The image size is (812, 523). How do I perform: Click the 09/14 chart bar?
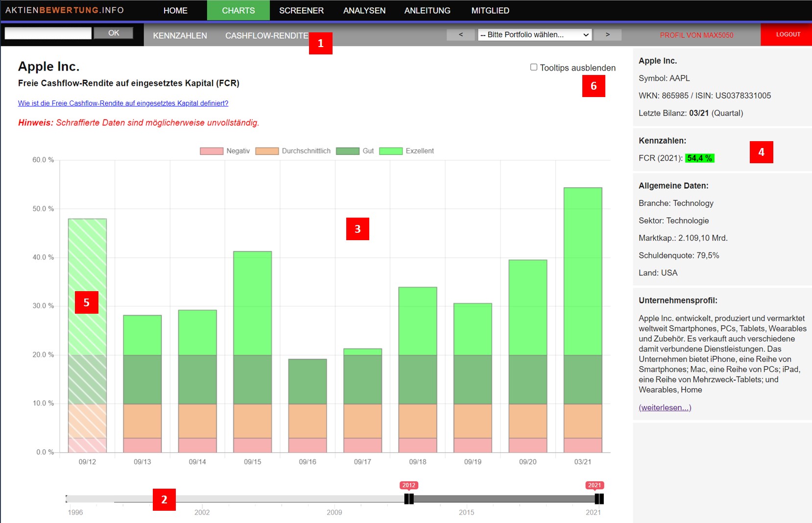[197, 381]
